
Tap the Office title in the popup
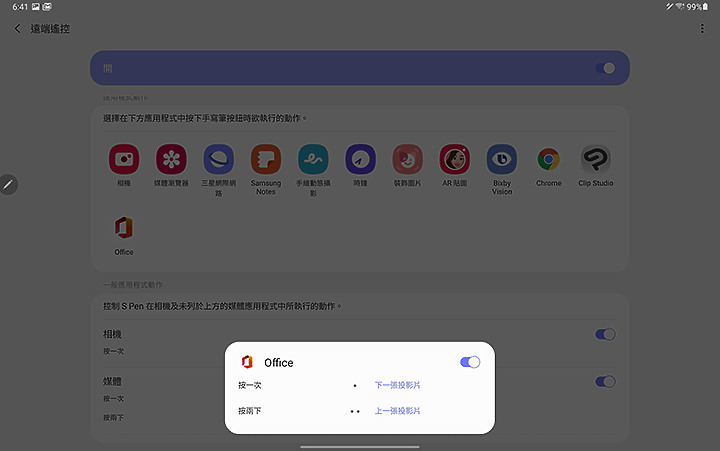pos(279,362)
